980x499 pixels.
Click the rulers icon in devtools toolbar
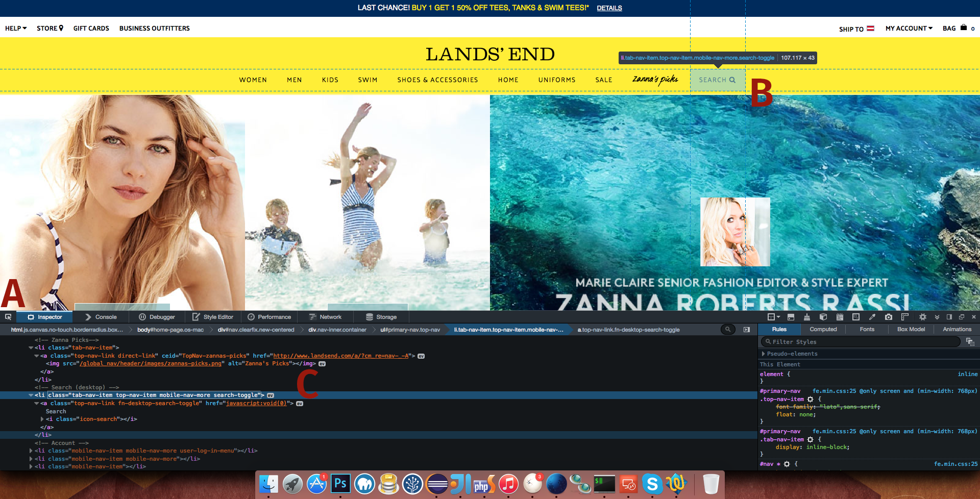click(x=905, y=317)
